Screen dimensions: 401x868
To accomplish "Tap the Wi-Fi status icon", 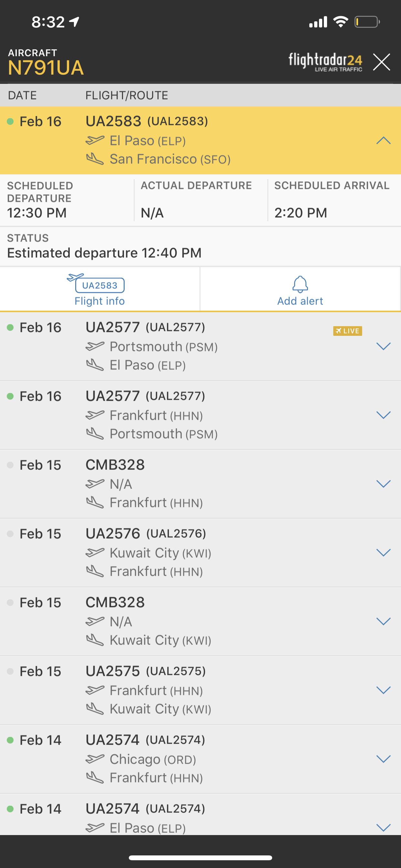I will click(x=340, y=22).
